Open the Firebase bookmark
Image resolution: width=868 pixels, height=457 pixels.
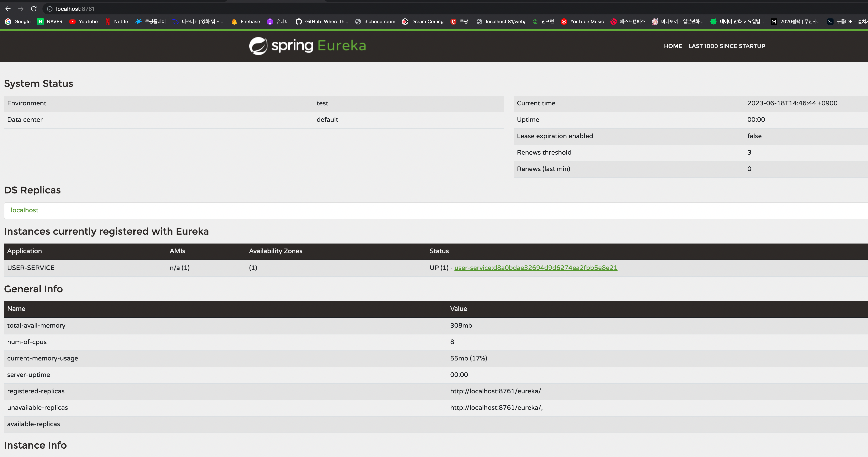246,22
